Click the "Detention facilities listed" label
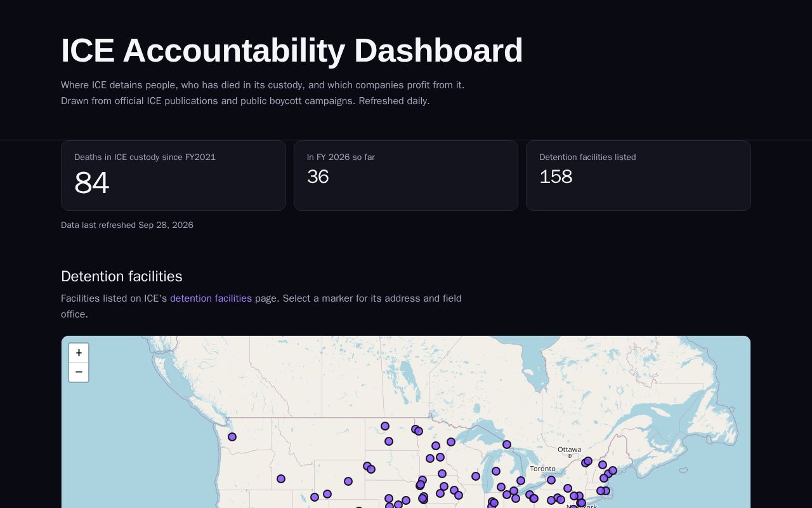 [587, 157]
